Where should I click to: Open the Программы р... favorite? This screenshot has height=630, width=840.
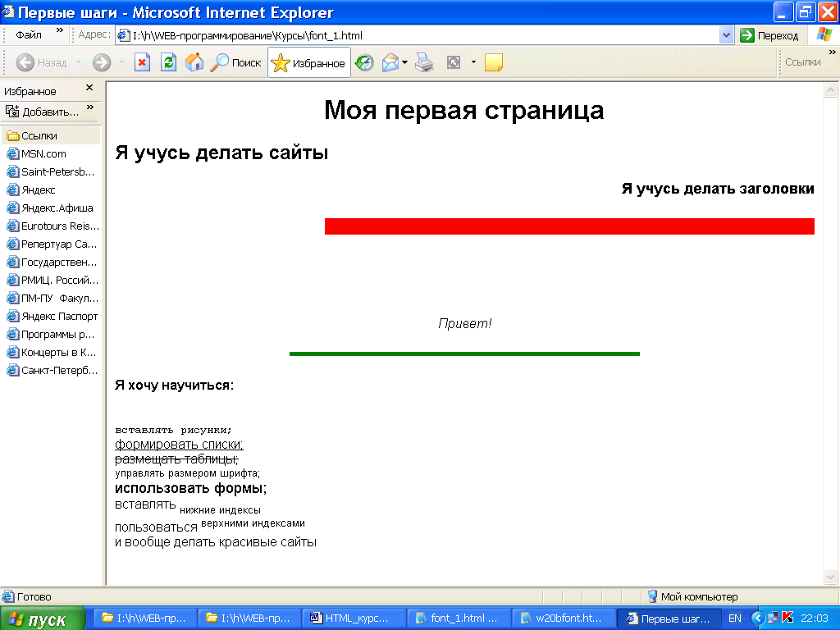pos(52,335)
